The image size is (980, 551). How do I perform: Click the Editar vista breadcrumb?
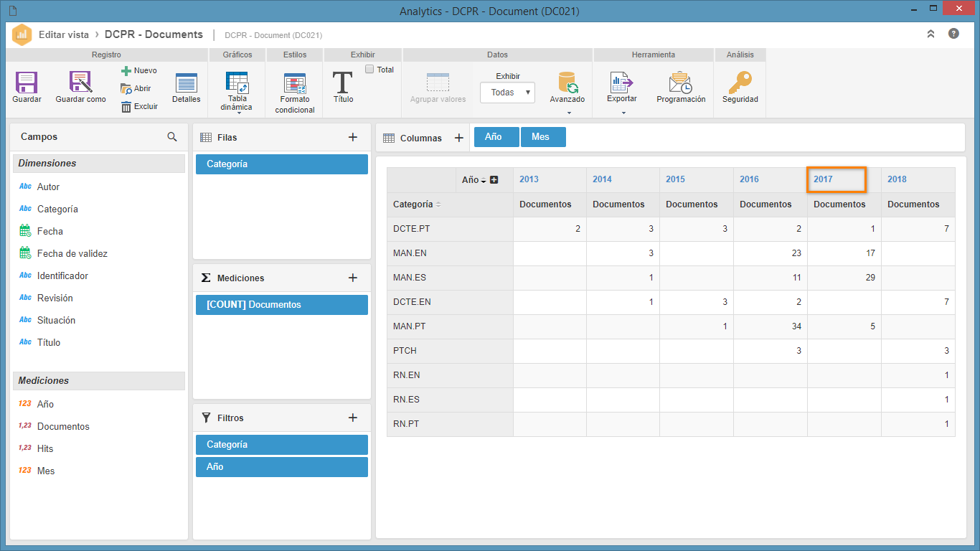pyautogui.click(x=64, y=34)
